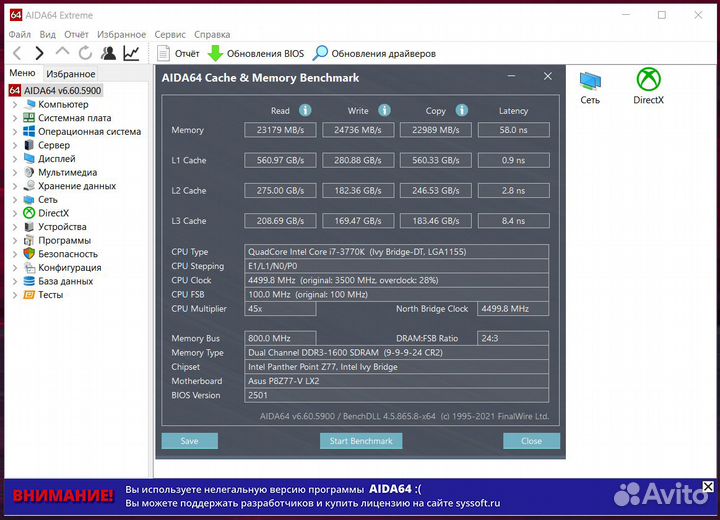The image size is (720, 520).
Task: Refresh using the circular arrow icon
Action: point(85,53)
